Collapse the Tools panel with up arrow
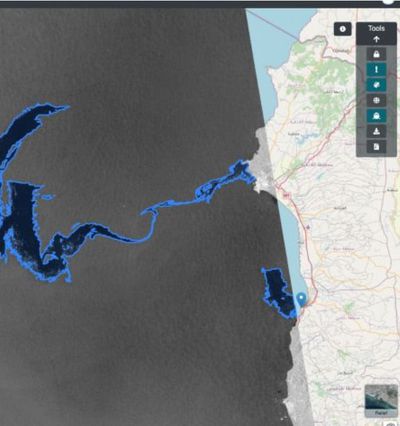Image resolution: width=400 pixels, height=426 pixels. [x=376, y=39]
